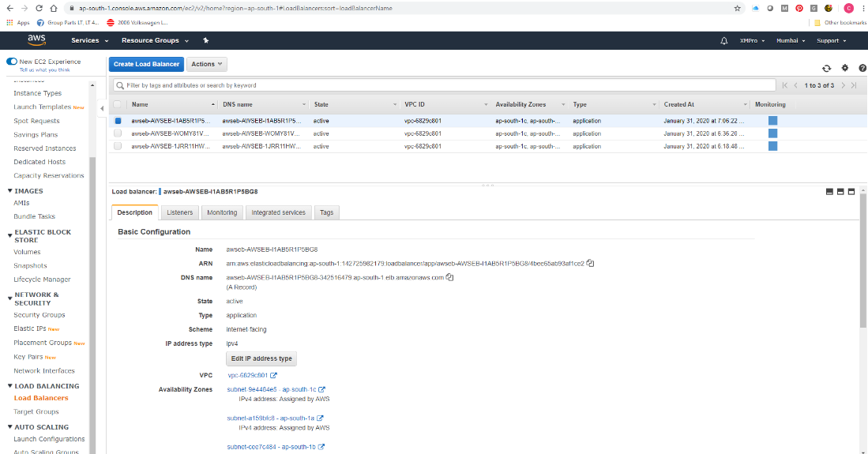Go to last page of results
This screenshot has width=868, height=454.
[x=854, y=85]
